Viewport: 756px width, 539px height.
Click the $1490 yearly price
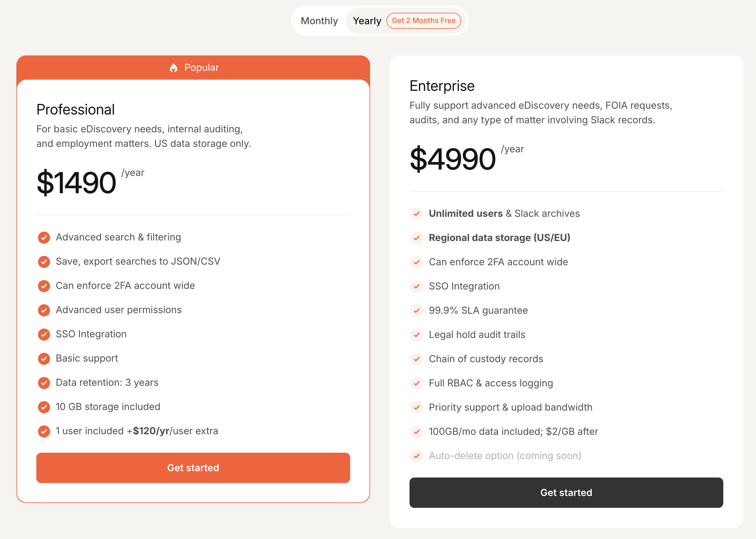76,183
